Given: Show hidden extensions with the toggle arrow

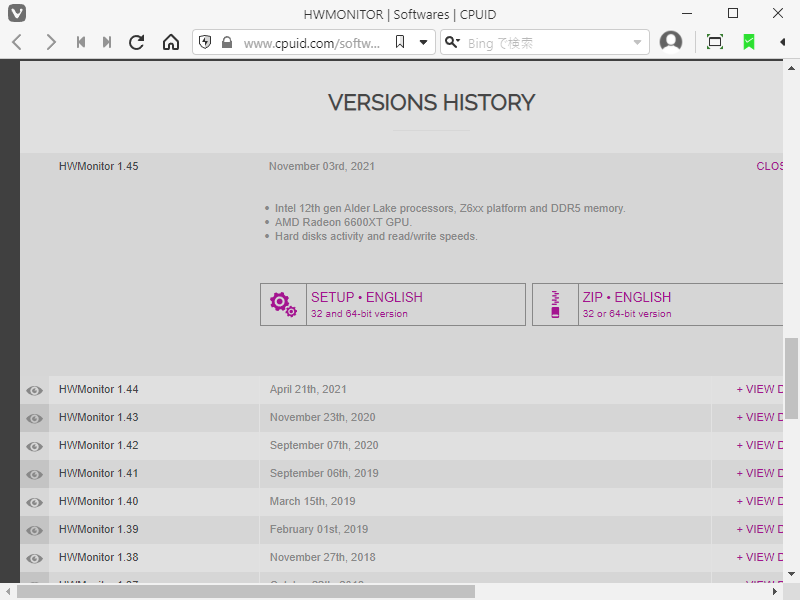Looking at the screenshot, I should (x=782, y=42).
